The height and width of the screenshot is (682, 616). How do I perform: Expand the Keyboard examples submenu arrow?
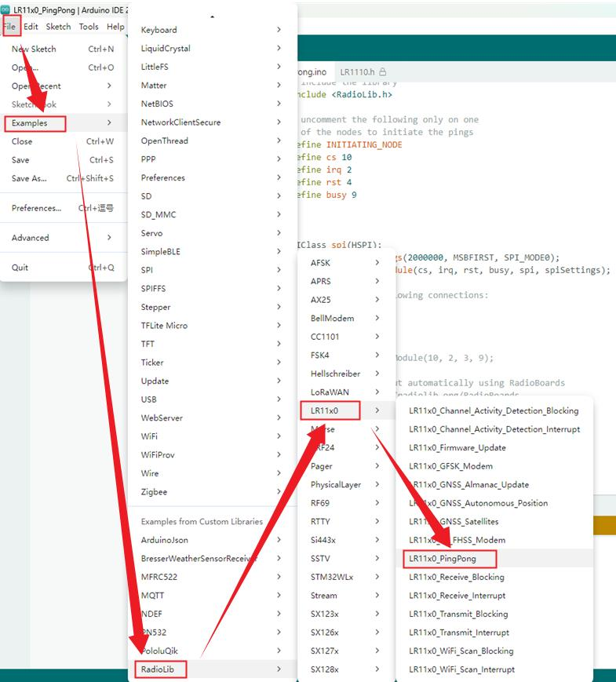click(x=279, y=30)
